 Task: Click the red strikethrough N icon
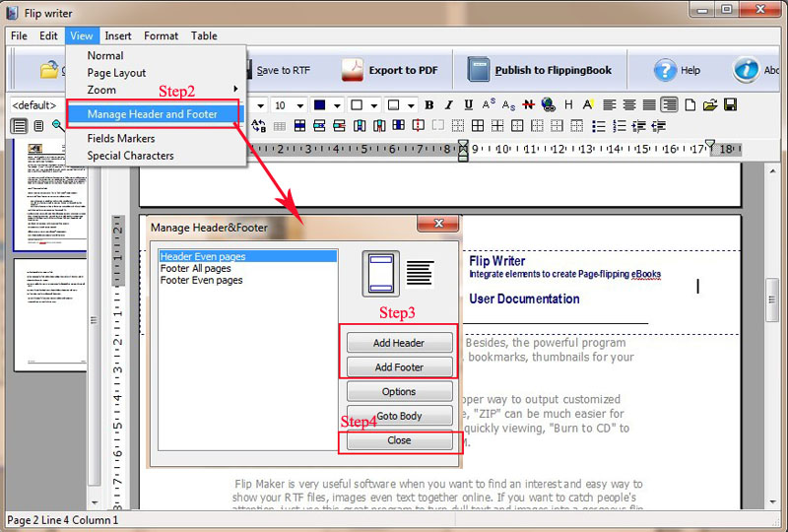[528, 105]
